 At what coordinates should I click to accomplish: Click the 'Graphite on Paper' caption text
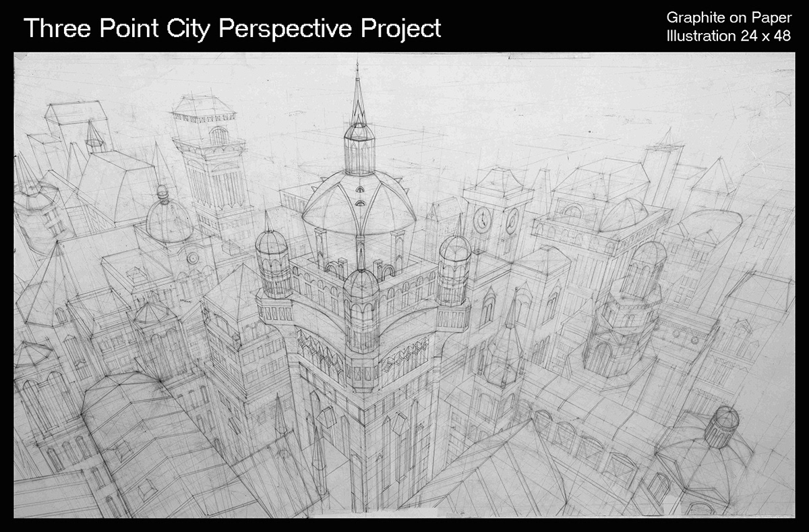[729, 18]
